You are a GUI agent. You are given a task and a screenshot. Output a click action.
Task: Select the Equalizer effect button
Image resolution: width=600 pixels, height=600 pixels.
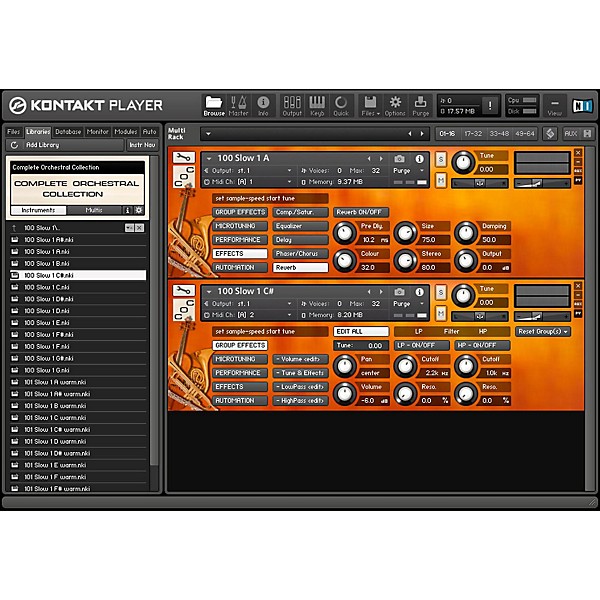(x=300, y=226)
